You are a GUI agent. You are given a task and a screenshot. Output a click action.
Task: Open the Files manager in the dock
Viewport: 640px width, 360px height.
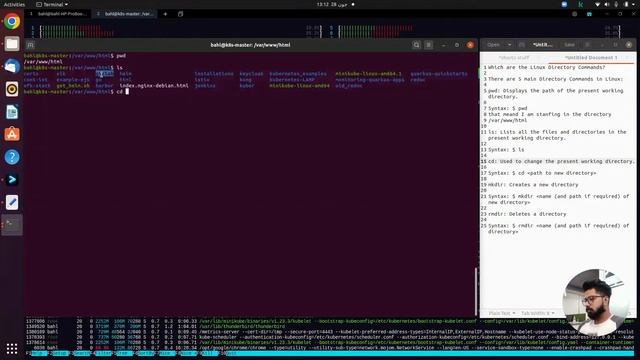(12, 44)
